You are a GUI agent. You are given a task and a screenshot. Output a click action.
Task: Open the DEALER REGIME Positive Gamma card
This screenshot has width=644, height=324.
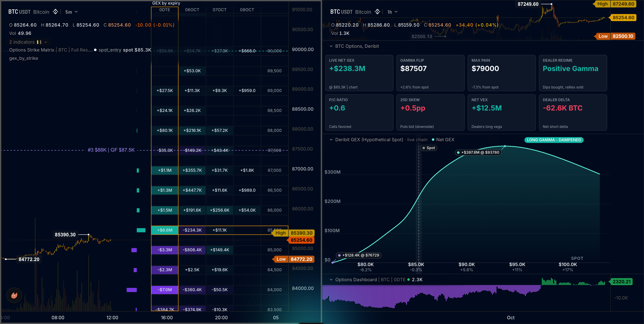[x=573, y=73]
